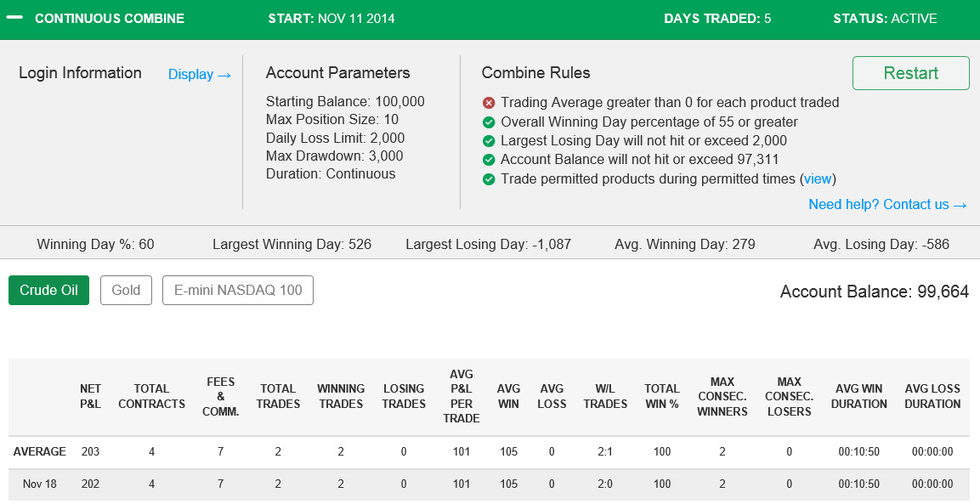
Task: Select the AVERAGE summary row
Action: coord(490,451)
